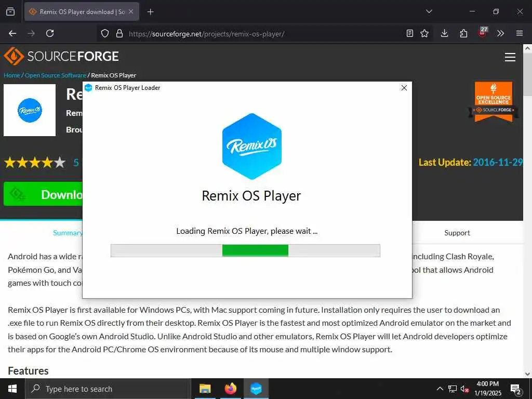Click the muted volume tray icon
The width and height of the screenshot is (532, 399).
coord(464,389)
